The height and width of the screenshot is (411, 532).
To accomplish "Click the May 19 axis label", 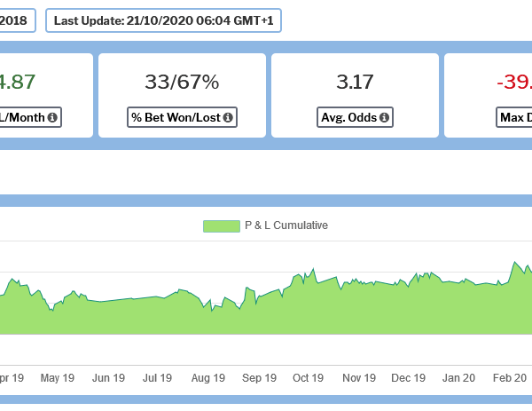I will pyautogui.click(x=57, y=378).
